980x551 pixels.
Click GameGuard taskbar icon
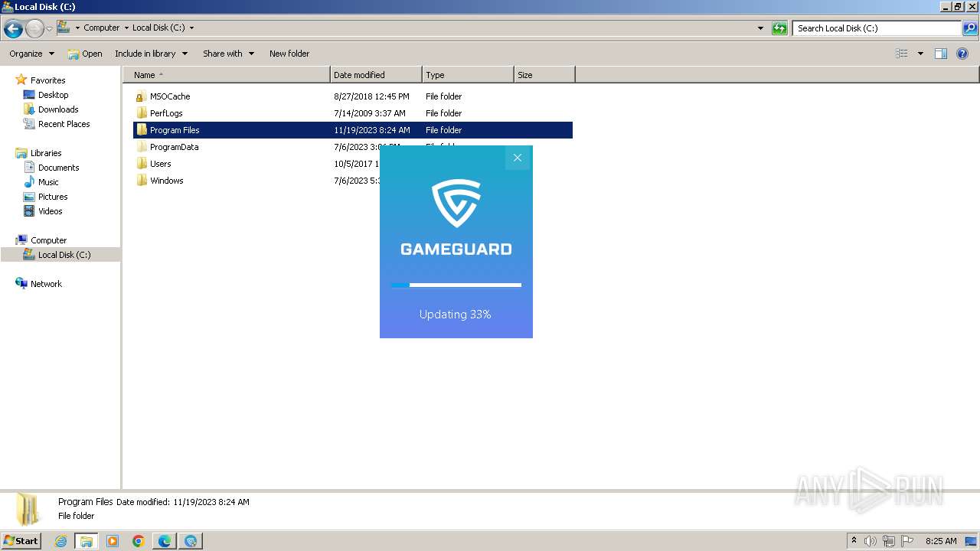[x=191, y=541]
